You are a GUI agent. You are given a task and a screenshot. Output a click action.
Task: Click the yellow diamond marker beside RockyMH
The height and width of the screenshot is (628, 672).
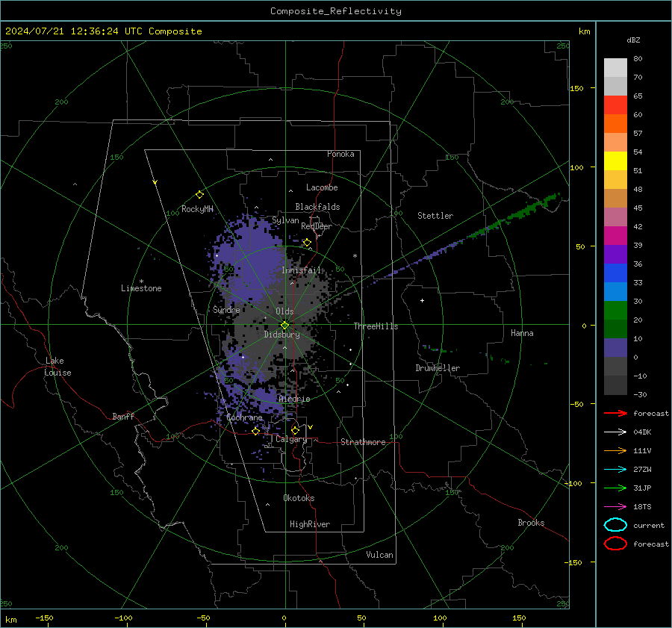(x=199, y=195)
